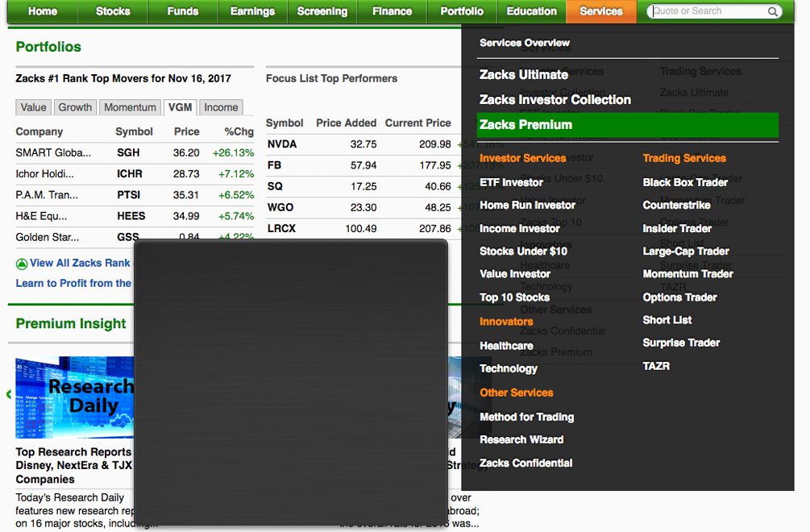Click the magnifier search icon
The width and height of the screenshot is (810, 532).
772,12
